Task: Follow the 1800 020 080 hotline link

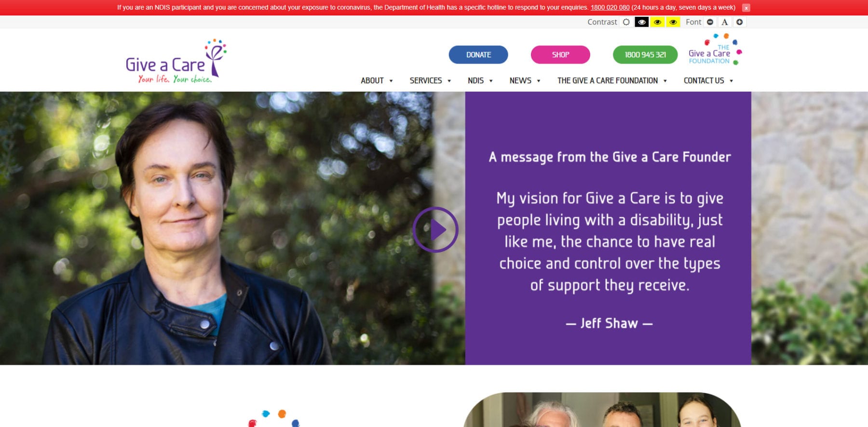Action: [x=610, y=8]
